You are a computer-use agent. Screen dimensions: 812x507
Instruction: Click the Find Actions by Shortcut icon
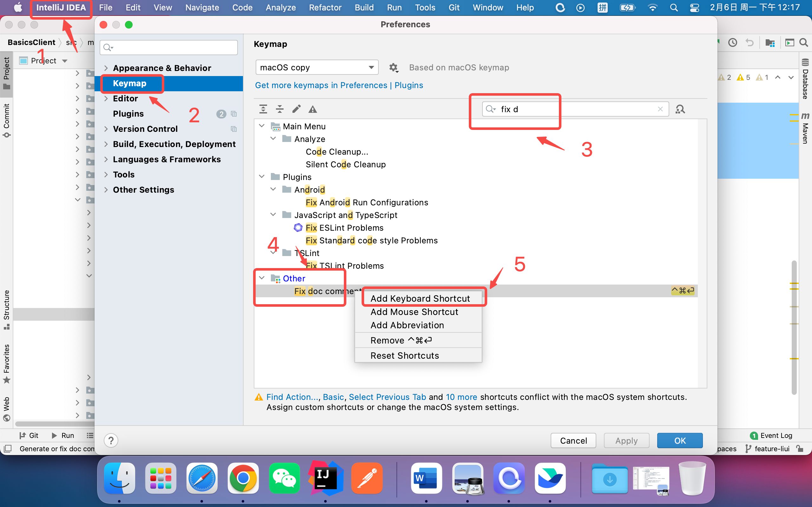(x=680, y=109)
